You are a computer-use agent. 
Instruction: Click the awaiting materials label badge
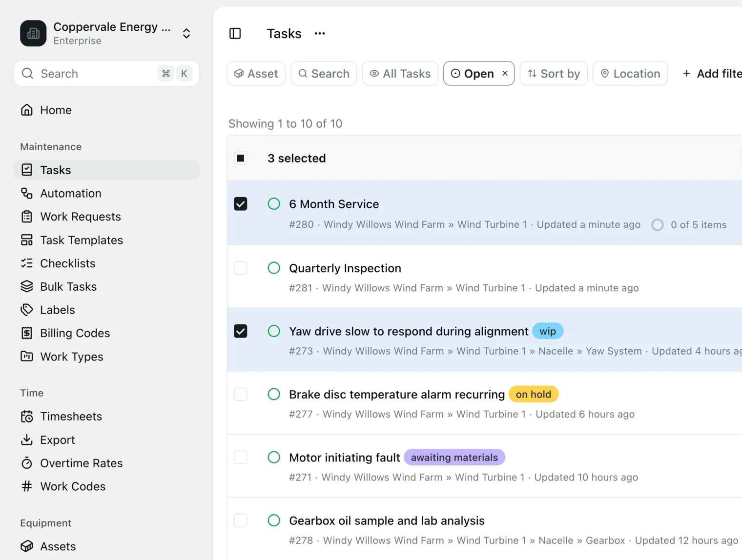click(x=454, y=457)
